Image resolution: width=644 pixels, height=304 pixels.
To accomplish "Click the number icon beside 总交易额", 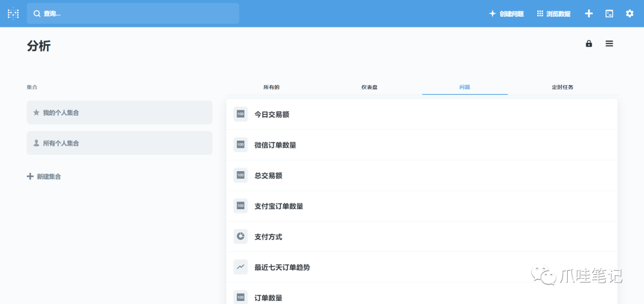I will [x=241, y=175].
